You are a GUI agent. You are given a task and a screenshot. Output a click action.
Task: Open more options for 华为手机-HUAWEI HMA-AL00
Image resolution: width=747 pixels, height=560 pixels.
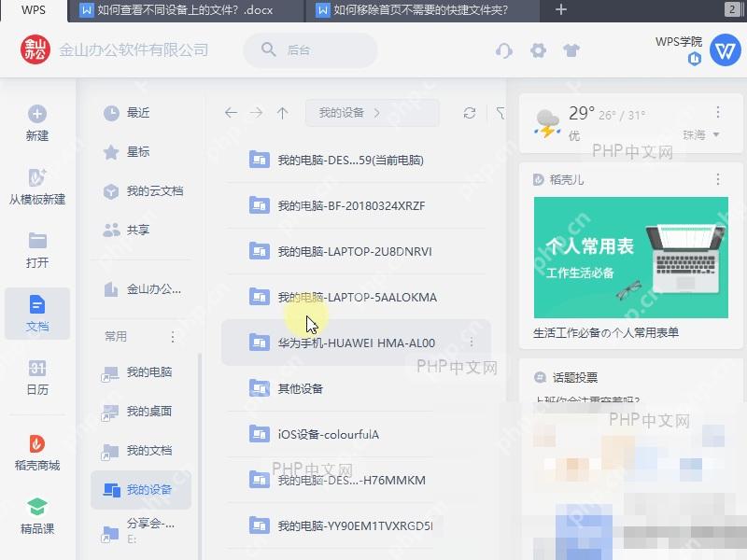point(472,343)
